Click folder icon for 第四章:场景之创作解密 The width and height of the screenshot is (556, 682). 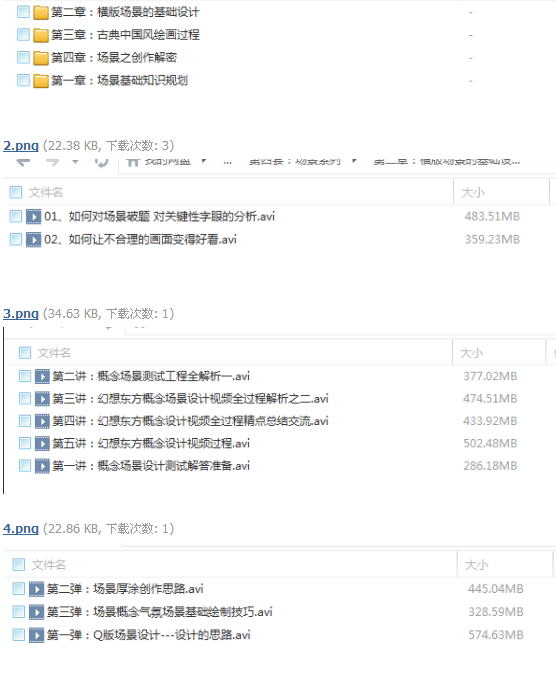41,58
